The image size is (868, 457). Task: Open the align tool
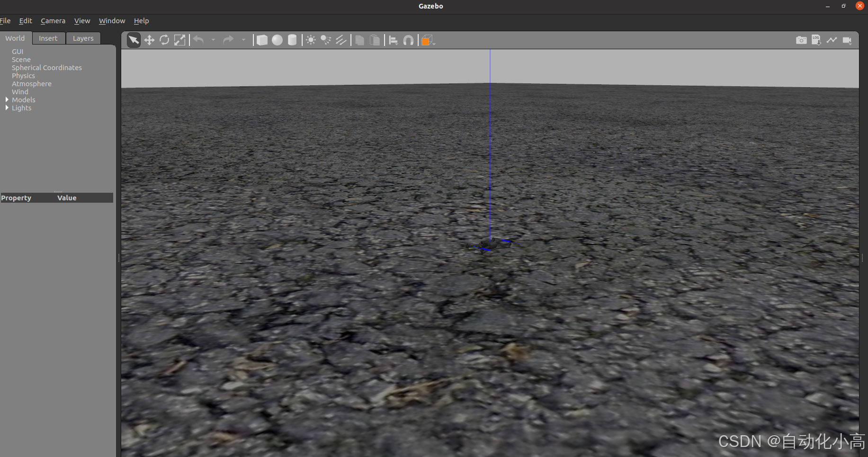(x=393, y=40)
